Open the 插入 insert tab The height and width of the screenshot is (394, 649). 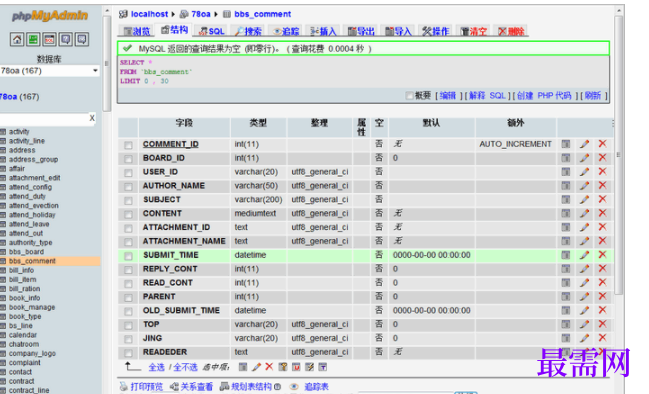click(323, 31)
